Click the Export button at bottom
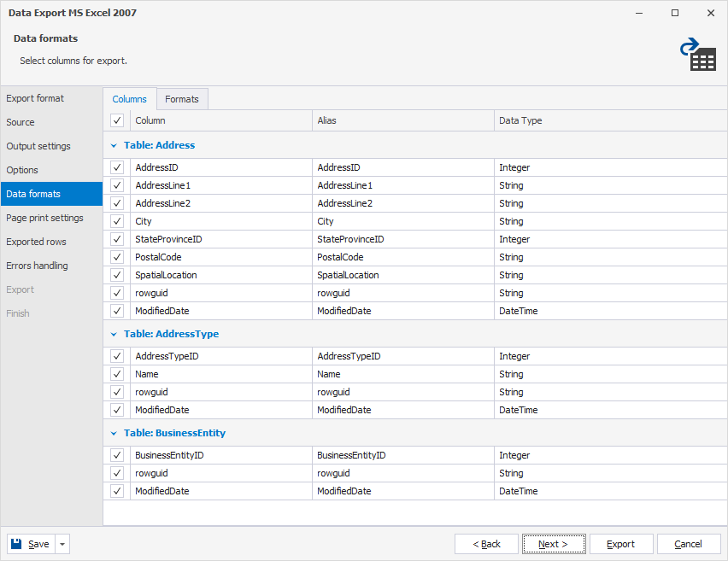Viewport: 728px width, 561px height. pos(620,544)
